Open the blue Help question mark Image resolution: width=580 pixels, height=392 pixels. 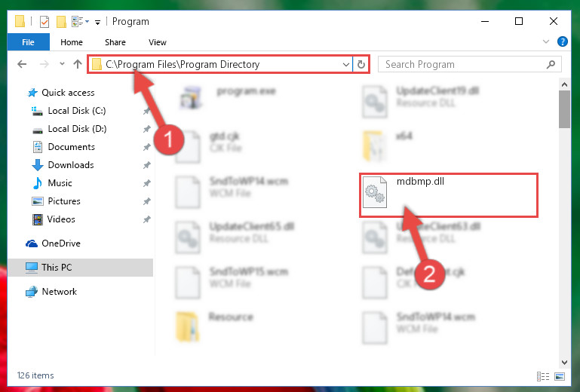[562, 41]
